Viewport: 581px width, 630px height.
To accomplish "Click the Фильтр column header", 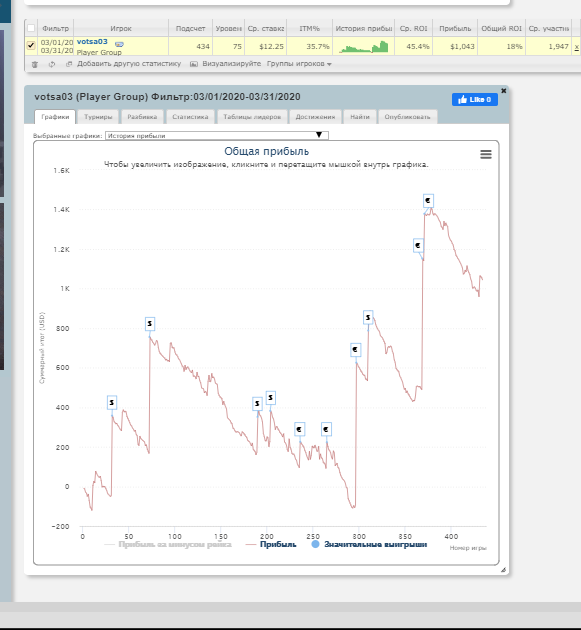I will [55, 29].
